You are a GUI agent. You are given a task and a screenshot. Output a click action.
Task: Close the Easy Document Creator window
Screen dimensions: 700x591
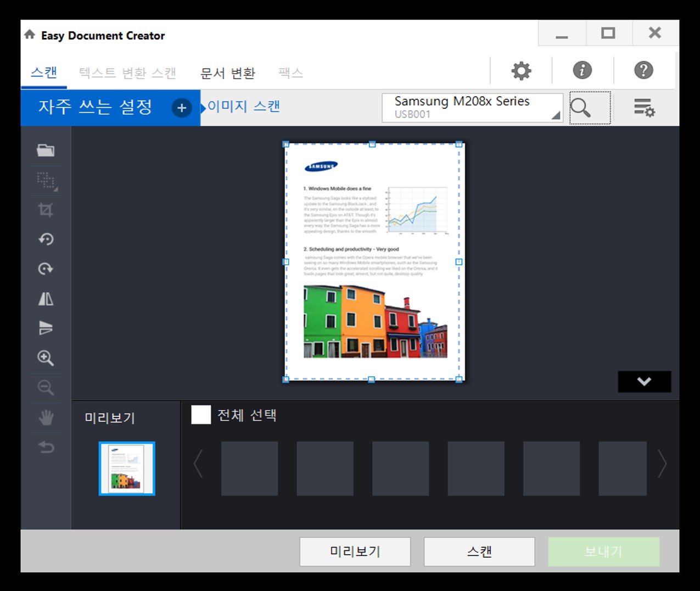(655, 34)
